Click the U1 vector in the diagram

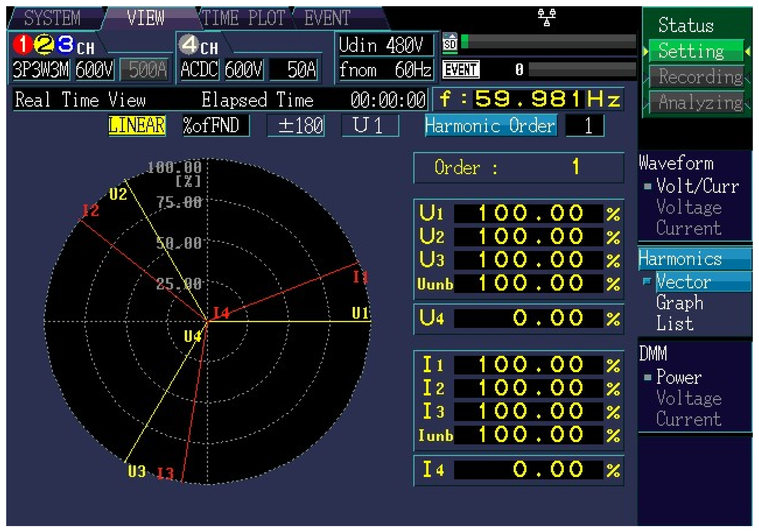click(x=298, y=321)
